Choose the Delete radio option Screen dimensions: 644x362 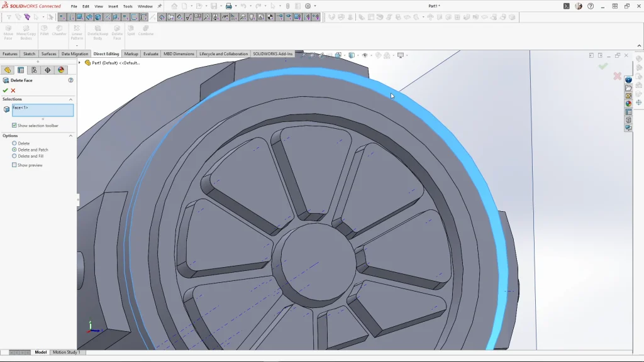tap(14, 143)
